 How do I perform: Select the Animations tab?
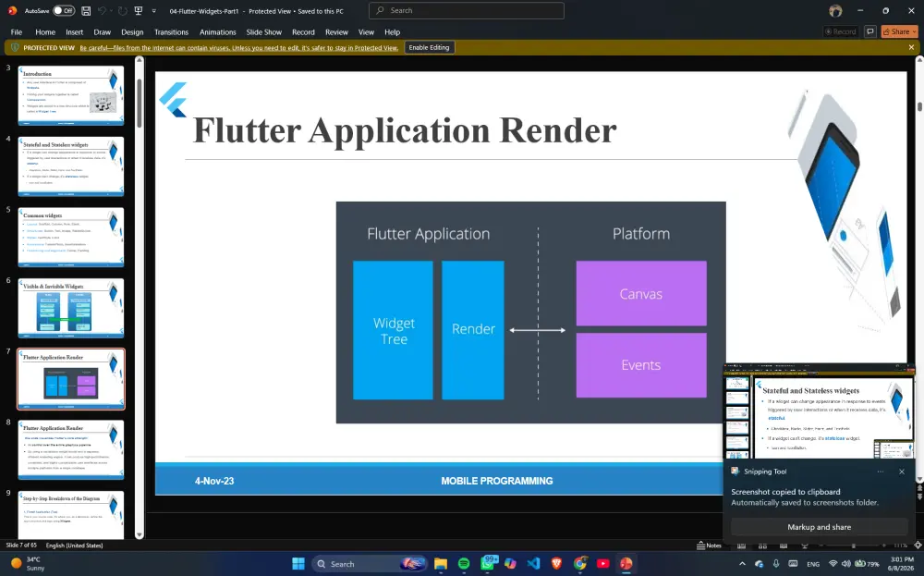click(217, 31)
